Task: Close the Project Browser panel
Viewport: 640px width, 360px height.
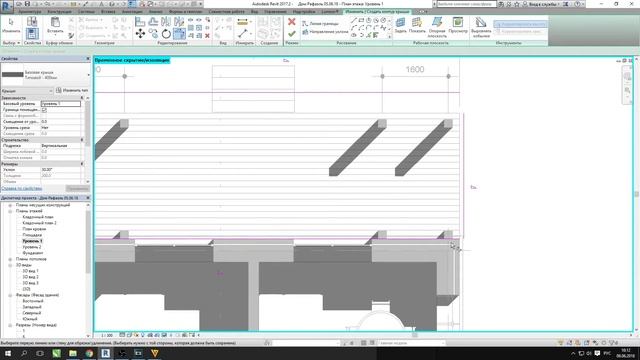Action: [x=88, y=198]
